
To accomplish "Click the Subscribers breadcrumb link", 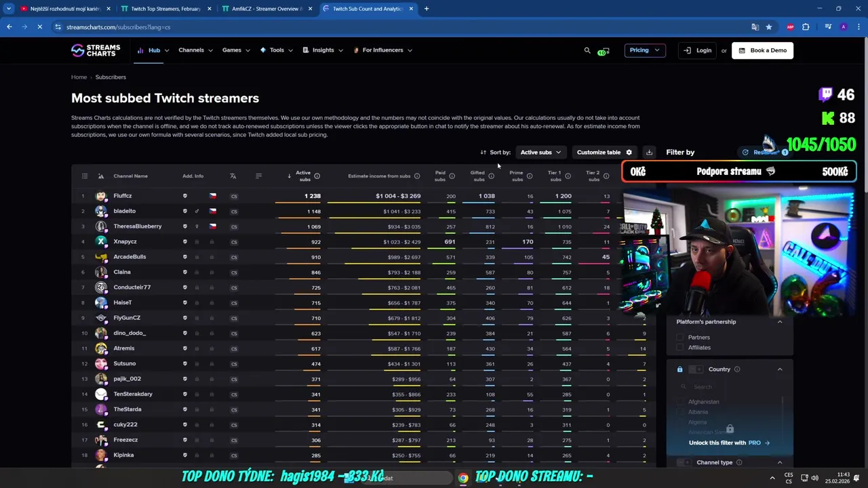I will click(x=111, y=77).
